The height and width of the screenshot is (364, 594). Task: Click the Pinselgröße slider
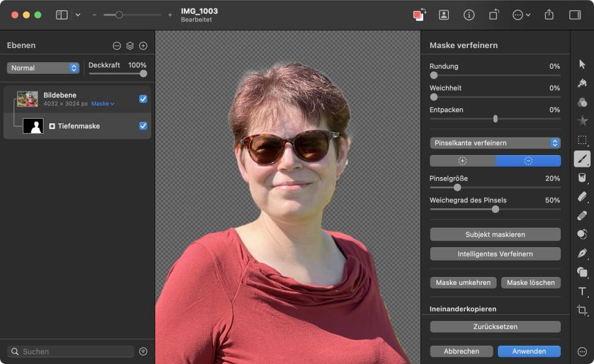pos(495,188)
